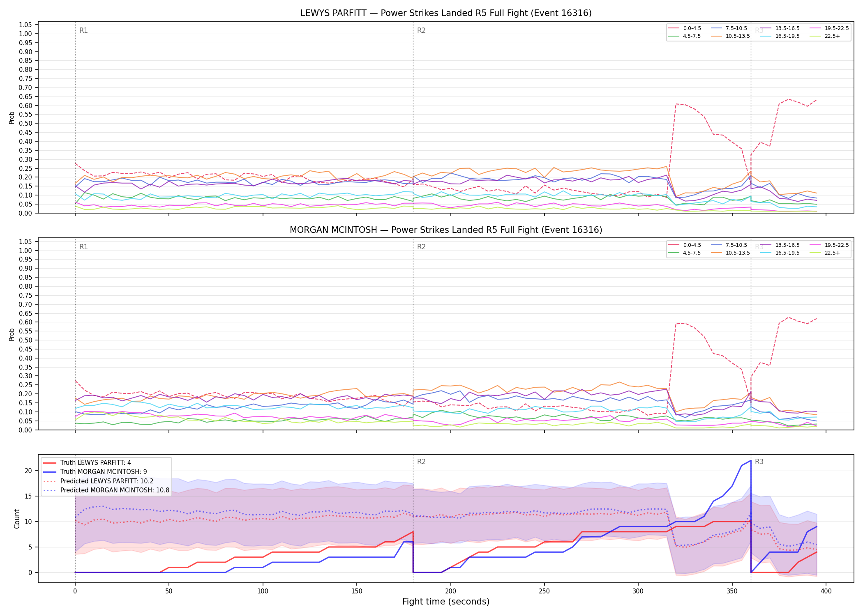Select '13.5-16.5' legend entry in Lewys Parfitt chart
Viewport: 863px width, 616px height.
(x=780, y=28)
